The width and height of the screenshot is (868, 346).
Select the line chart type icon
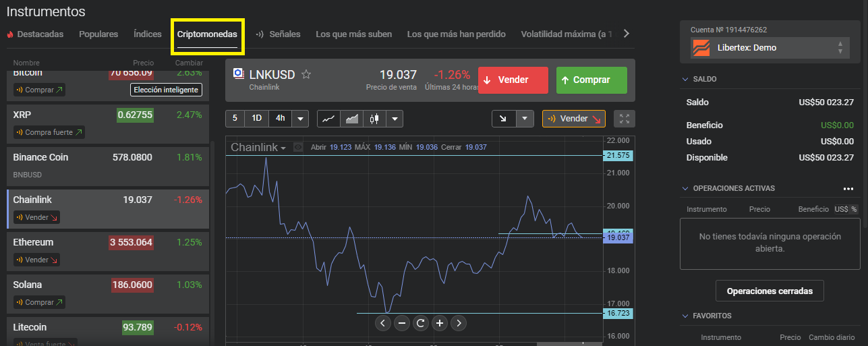(x=328, y=119)
